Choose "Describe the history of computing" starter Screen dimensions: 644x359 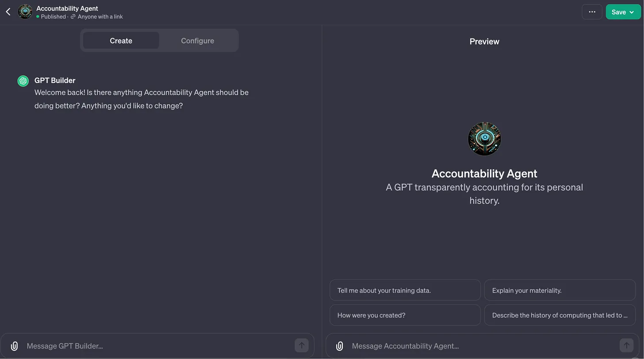click(560, 315)
